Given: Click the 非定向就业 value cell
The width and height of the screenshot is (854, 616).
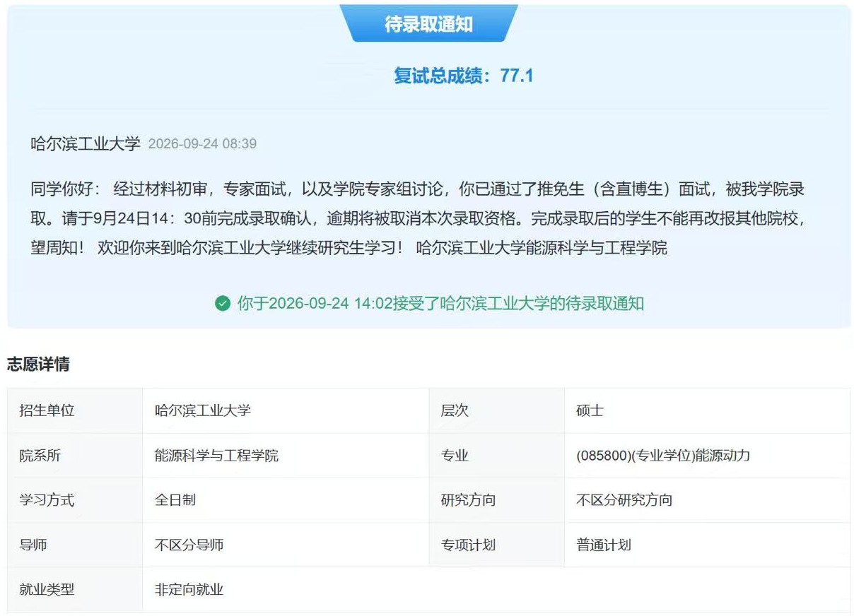Looking at the screenshot, I should (x=496, y=589).
